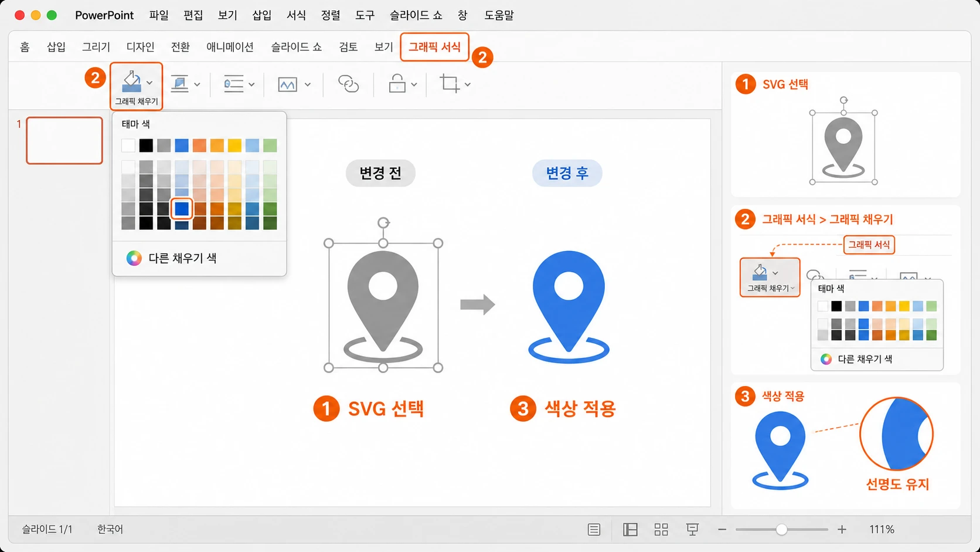This screenshot has width=980, height=552.
Task: Expand the arrow beside the graphic outline icon
Action: tap(197, 84)
